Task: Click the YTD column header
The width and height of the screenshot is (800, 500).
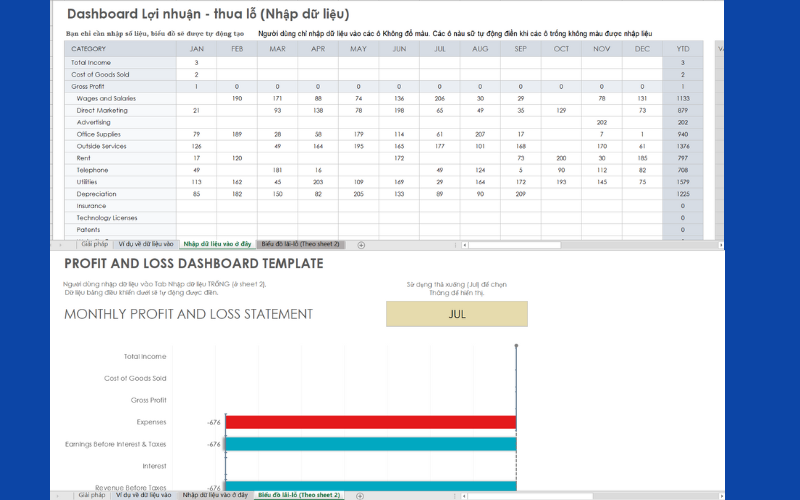Action: pyautogui.click(x=682, y=48)
